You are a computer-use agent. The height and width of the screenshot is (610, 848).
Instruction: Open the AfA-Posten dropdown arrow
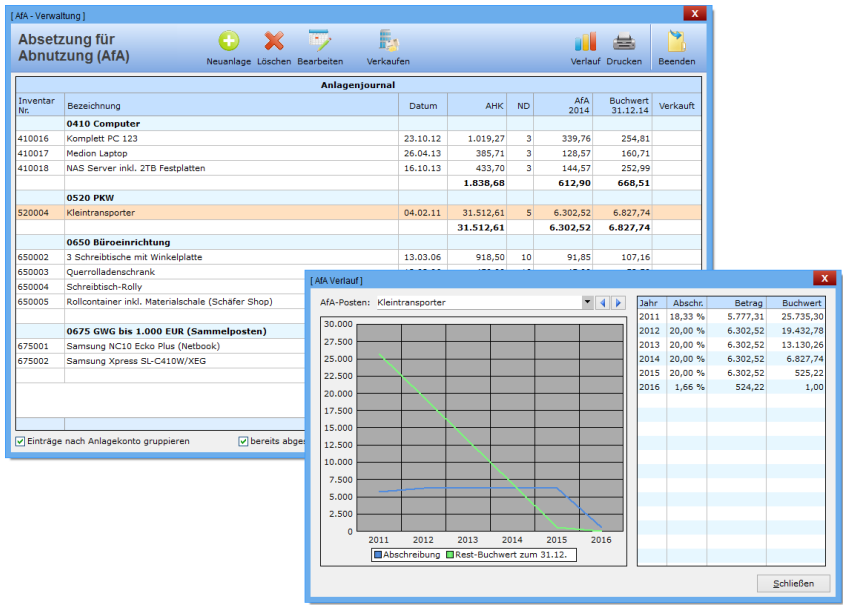coord(587,302)
